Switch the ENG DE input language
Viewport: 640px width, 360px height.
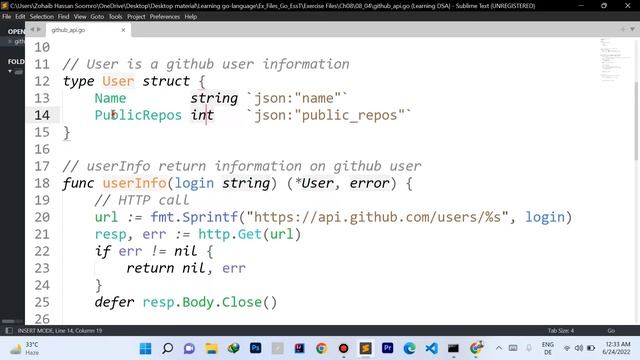548,348
